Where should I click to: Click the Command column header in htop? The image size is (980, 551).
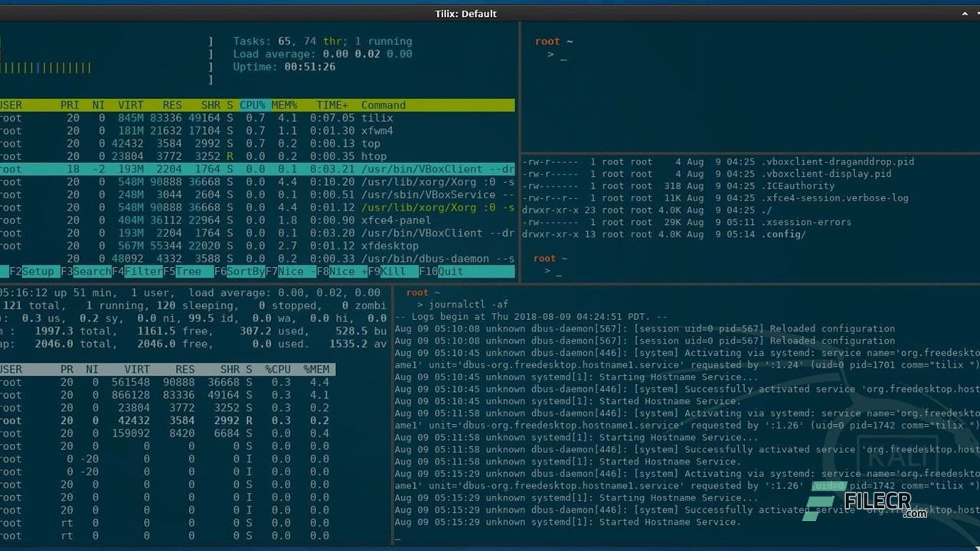(384, 106)
